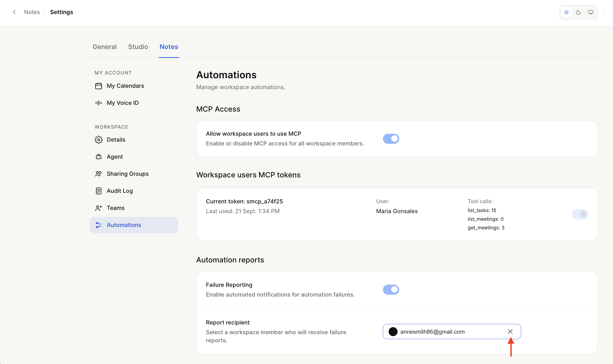Image resolution: width=613 pixels, height=364 pixels.
Task: Toggle Allow workspace users to use MCP
Action: click(x=391, y=139)
